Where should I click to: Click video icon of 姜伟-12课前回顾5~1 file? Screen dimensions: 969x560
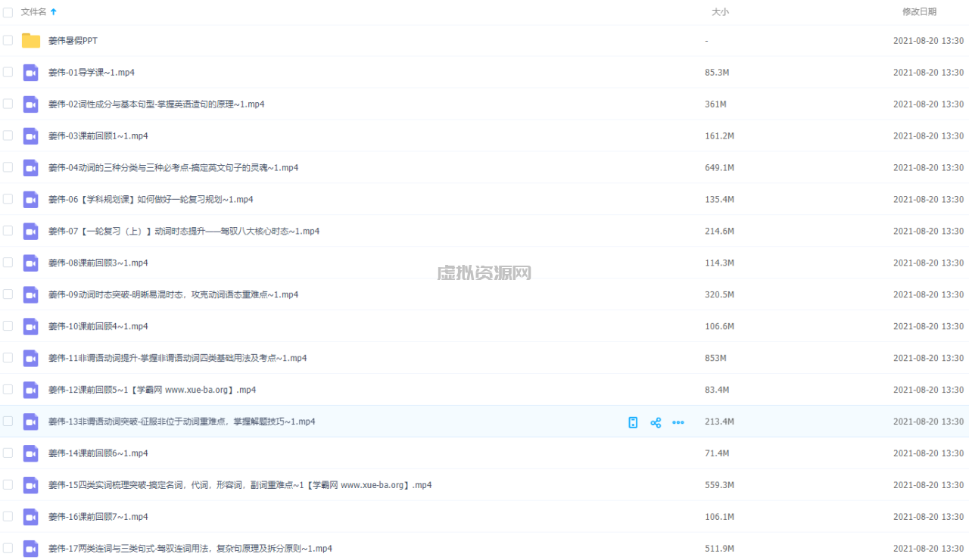click(x=30, y=390)
